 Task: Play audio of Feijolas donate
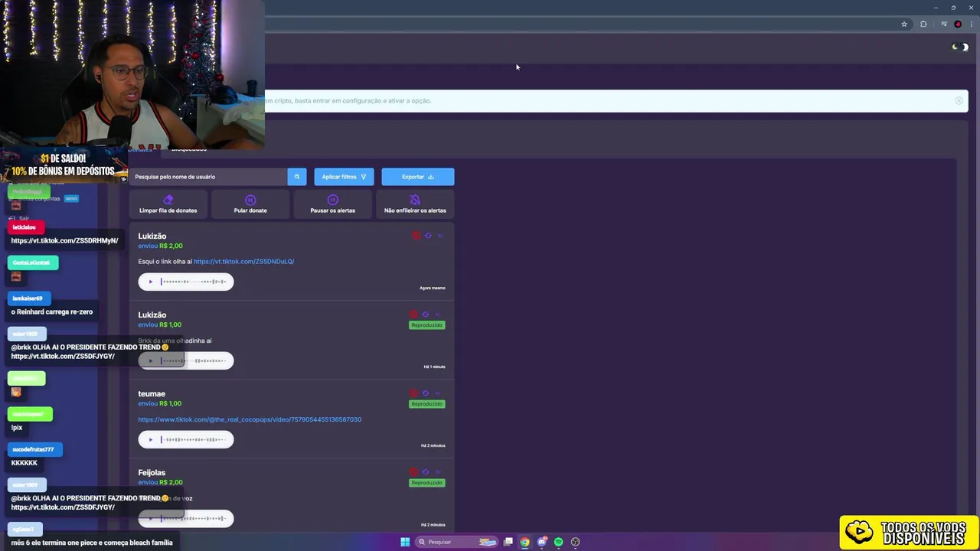click(150, 518)
